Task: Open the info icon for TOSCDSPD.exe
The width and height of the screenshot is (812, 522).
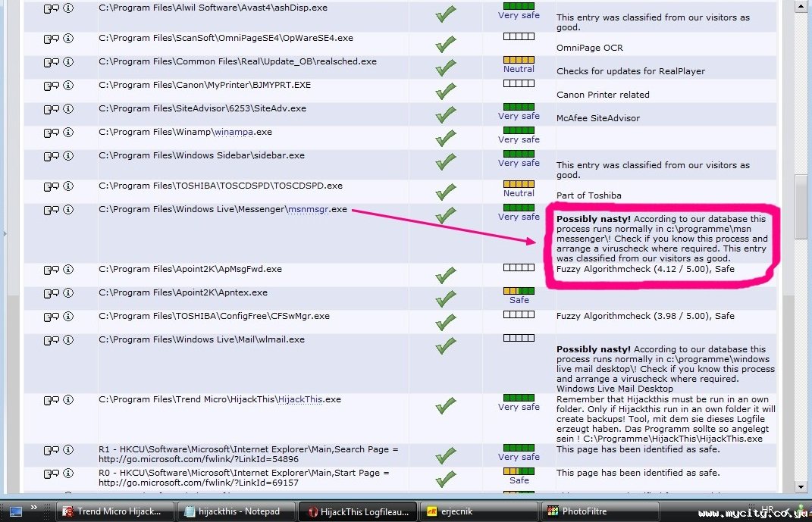Action: [x=68, y=186]
